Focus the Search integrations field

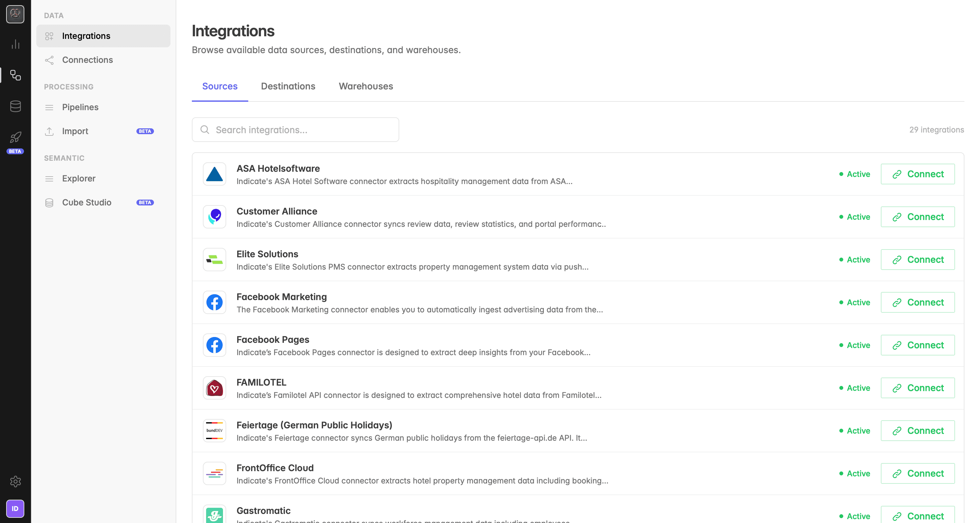(x=296, y=130)
